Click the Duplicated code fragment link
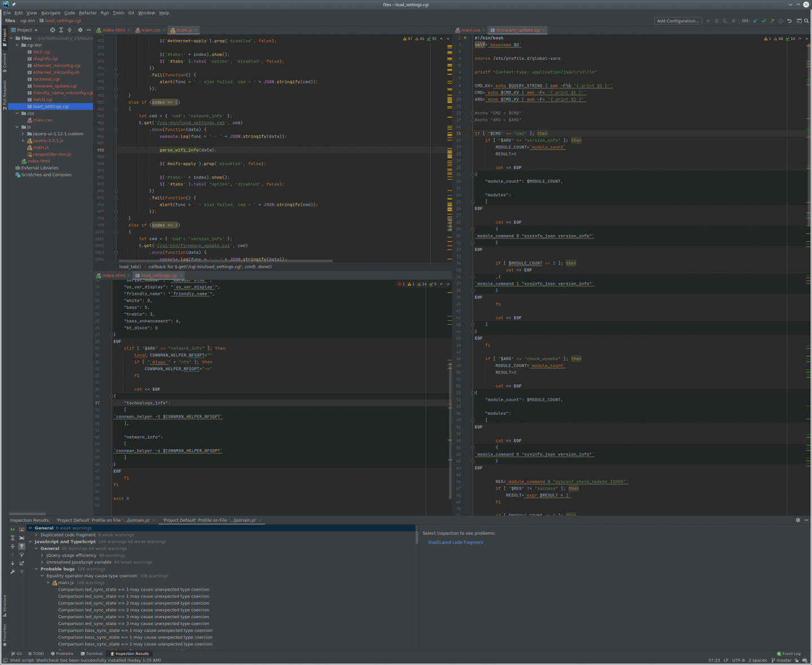 456,542
